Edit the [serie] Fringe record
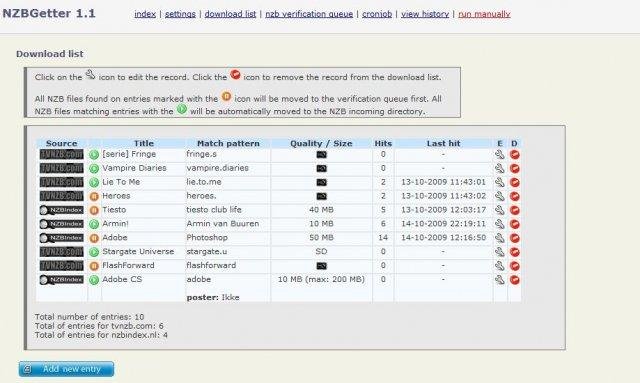Screen dimensions: 640x383 click(500, 154)
